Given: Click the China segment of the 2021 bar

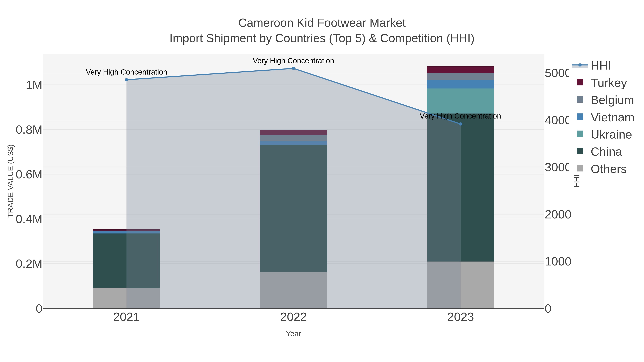Looking at the screenshot, I should coord(126,261).
